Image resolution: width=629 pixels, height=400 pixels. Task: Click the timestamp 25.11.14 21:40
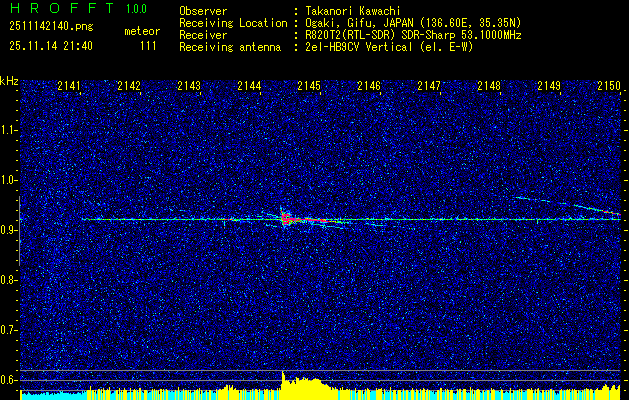click(x=51, y=46)
